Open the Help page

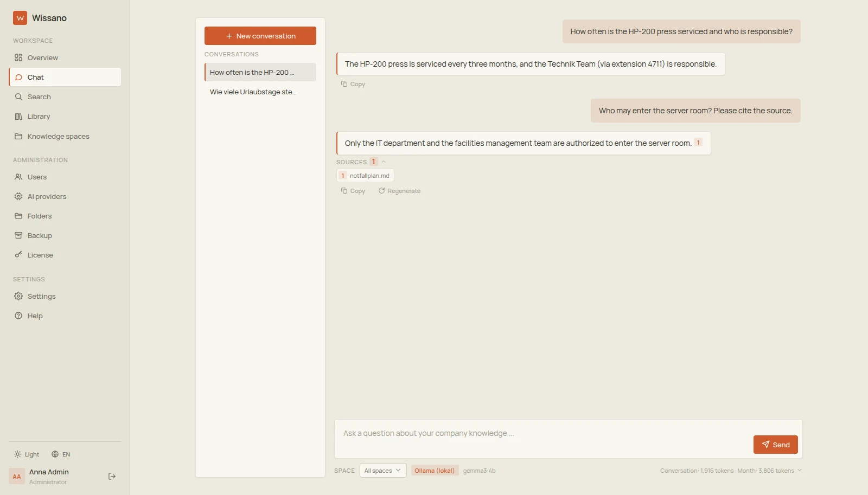[65, 316]
